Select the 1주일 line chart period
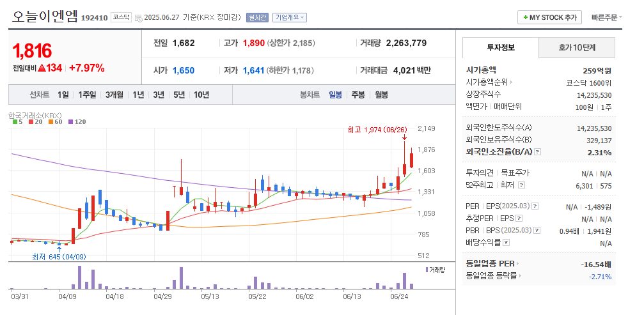 coord(87,95)
